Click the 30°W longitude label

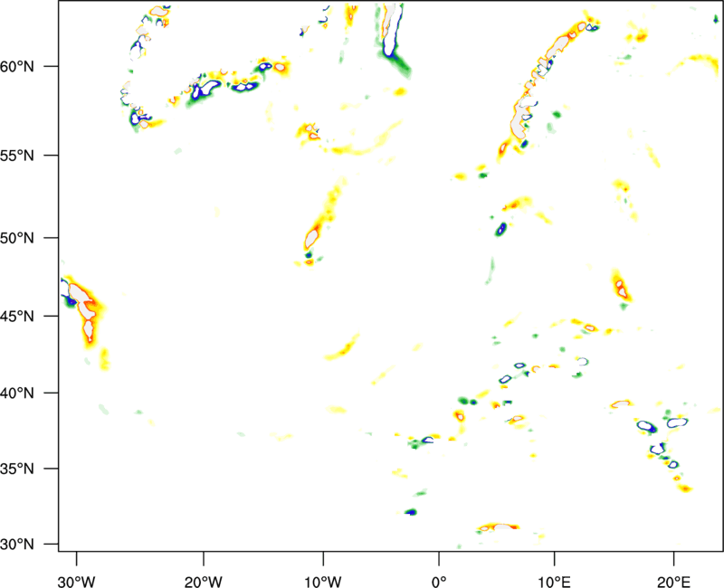[x=77, y=582]
